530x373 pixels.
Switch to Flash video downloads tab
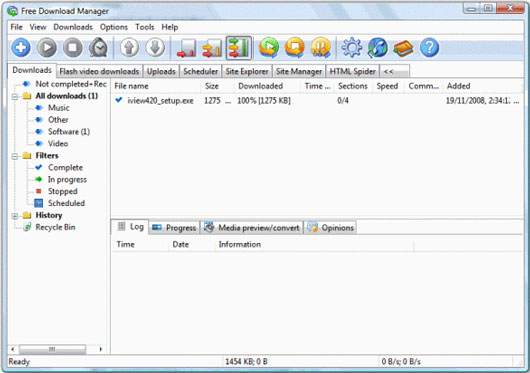[99, 71]
